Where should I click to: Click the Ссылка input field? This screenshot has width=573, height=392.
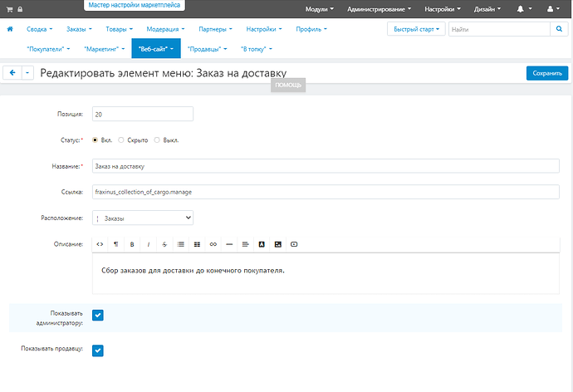pos(326,192)
